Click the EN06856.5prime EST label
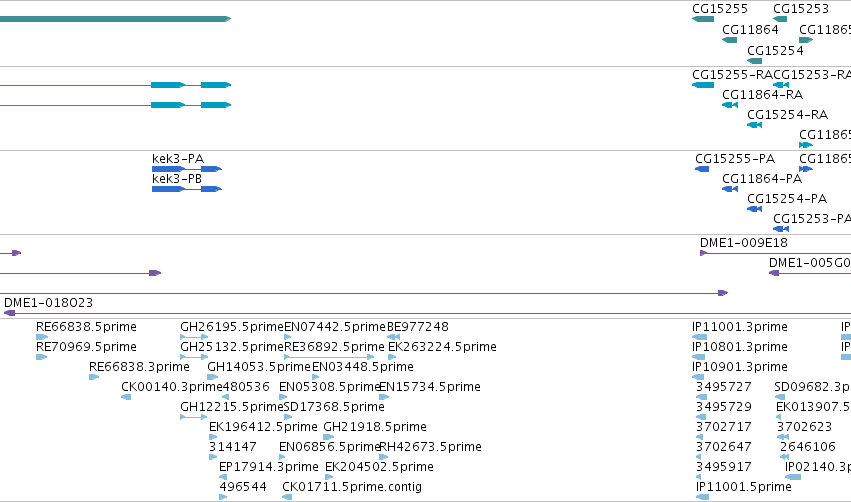 pos(329,447)
